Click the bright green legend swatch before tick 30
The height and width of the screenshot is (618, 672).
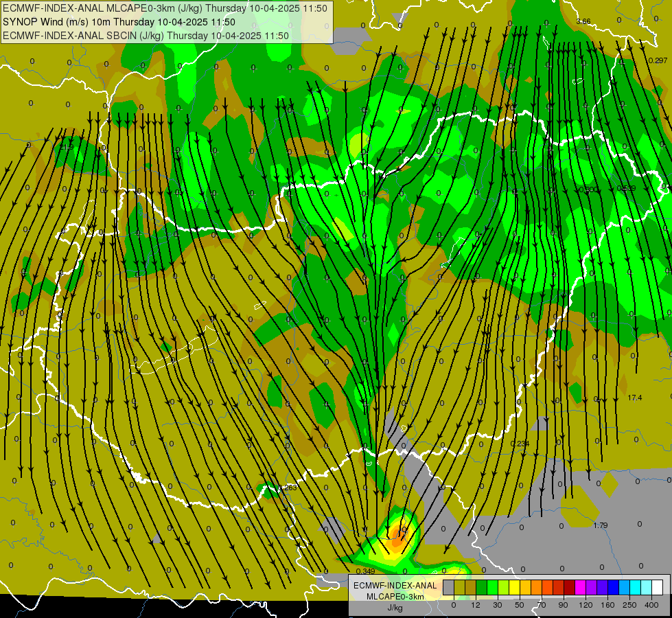click(x=493, y=587)
